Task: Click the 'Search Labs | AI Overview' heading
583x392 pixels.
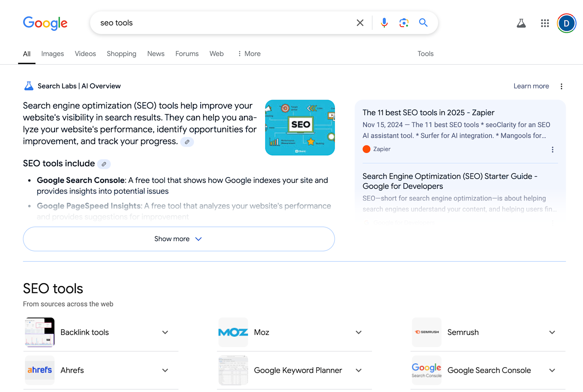Action: click(79, 86)
